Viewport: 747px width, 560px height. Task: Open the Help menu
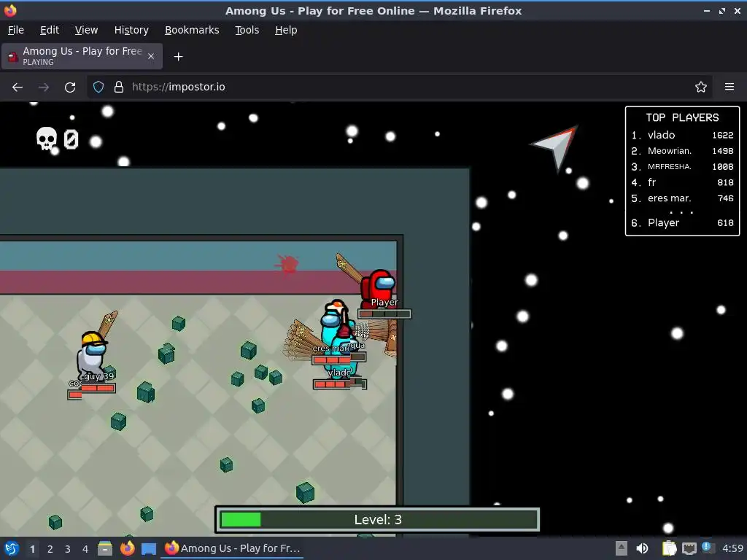coord(286,30)
